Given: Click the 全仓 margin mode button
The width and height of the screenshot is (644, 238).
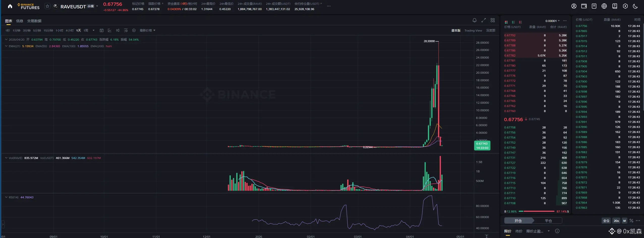Looking at the screenshot, I should point(606,221).
